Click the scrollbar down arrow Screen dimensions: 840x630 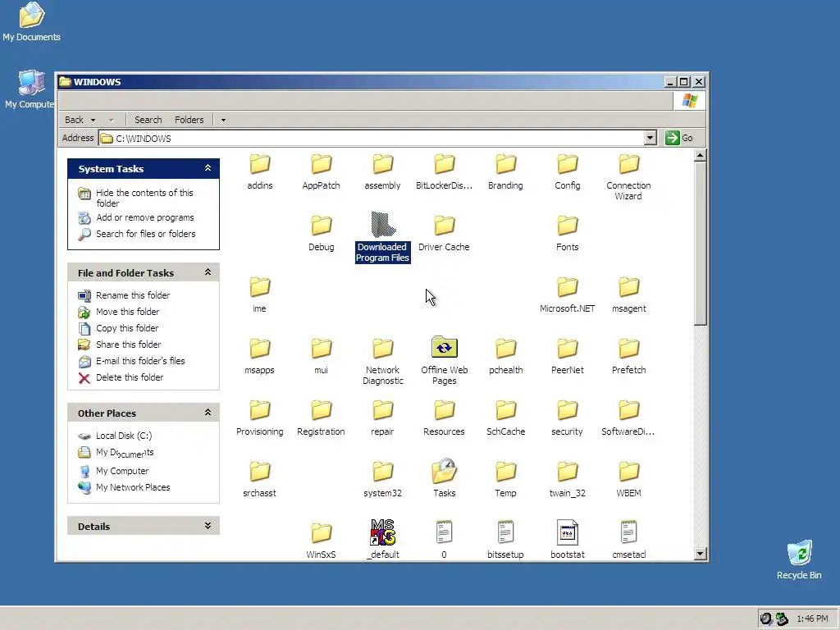click(x=701, y=554)
